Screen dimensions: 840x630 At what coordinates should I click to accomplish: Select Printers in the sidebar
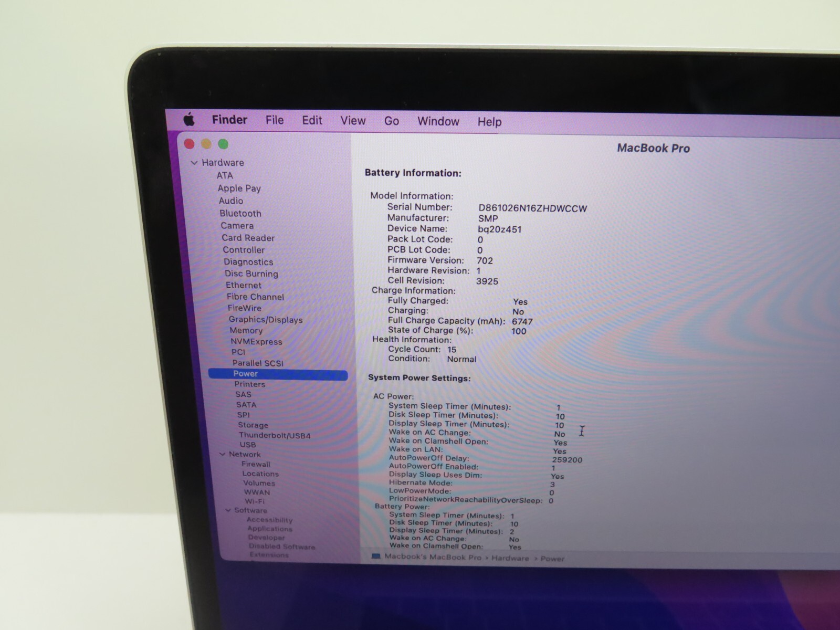(x=250, y=384)
